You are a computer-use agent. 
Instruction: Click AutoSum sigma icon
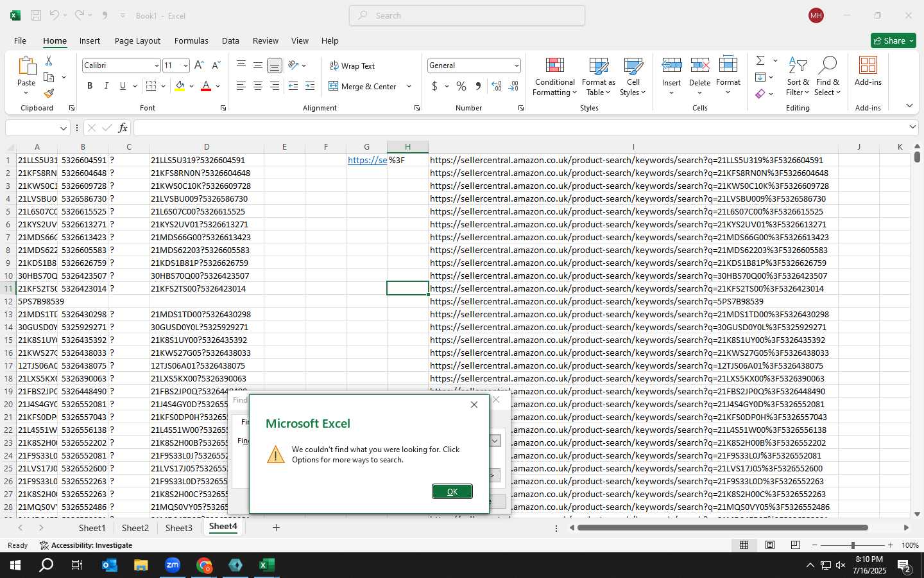tap(760, 60)
